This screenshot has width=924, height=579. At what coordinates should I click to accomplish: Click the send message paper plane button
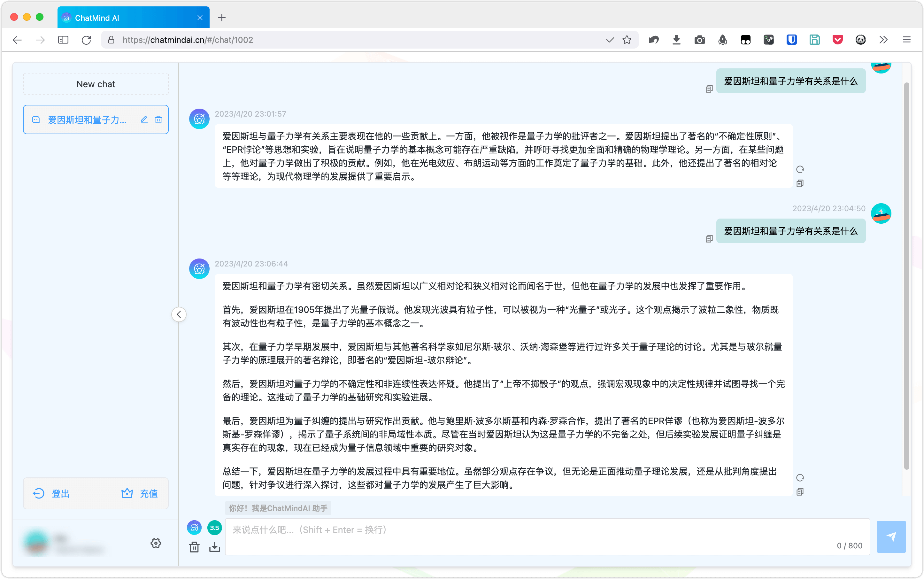coord(891,536)
